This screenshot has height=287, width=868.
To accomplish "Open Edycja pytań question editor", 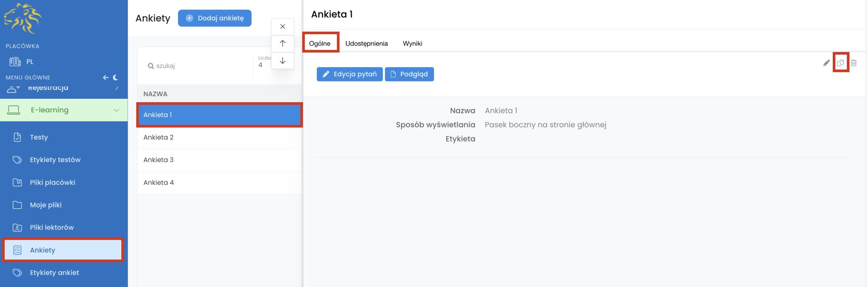I will (350, 74).
